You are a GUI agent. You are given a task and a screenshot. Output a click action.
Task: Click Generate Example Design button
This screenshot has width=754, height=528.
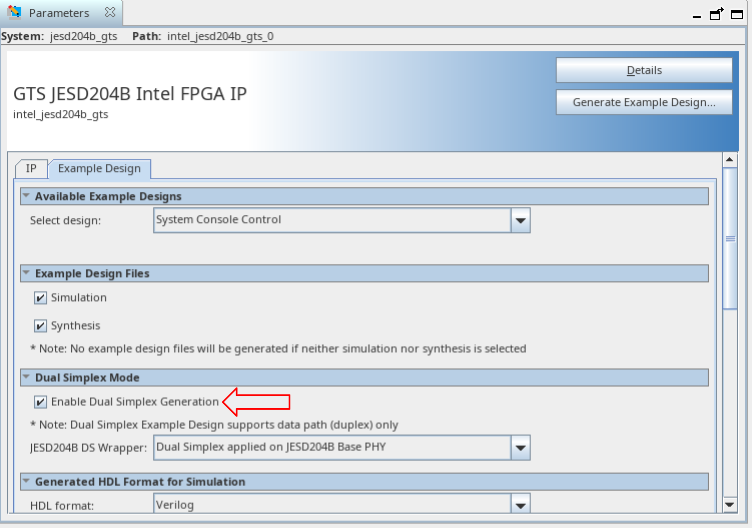[644, 102]
